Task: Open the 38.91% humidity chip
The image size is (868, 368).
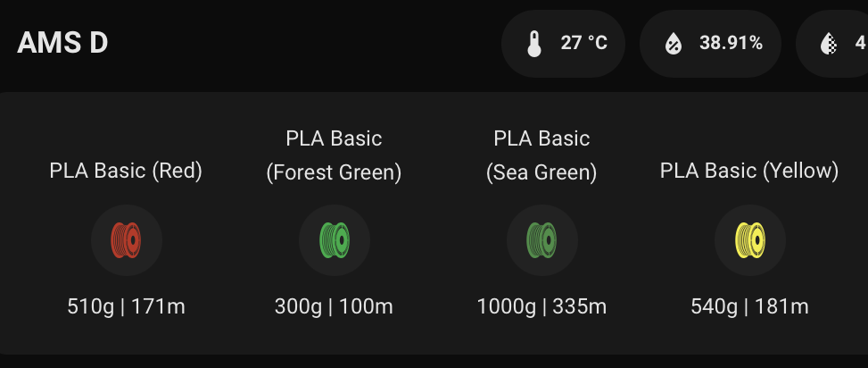Action: point(710,43)
